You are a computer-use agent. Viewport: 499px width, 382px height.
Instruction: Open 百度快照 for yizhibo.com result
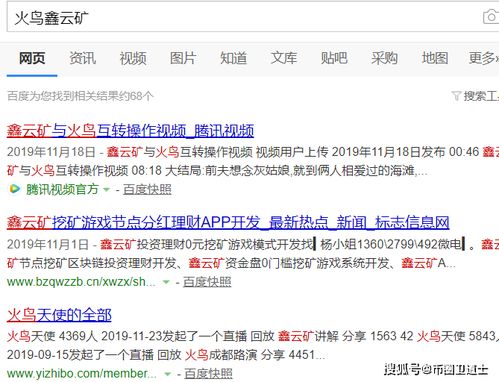208,374
